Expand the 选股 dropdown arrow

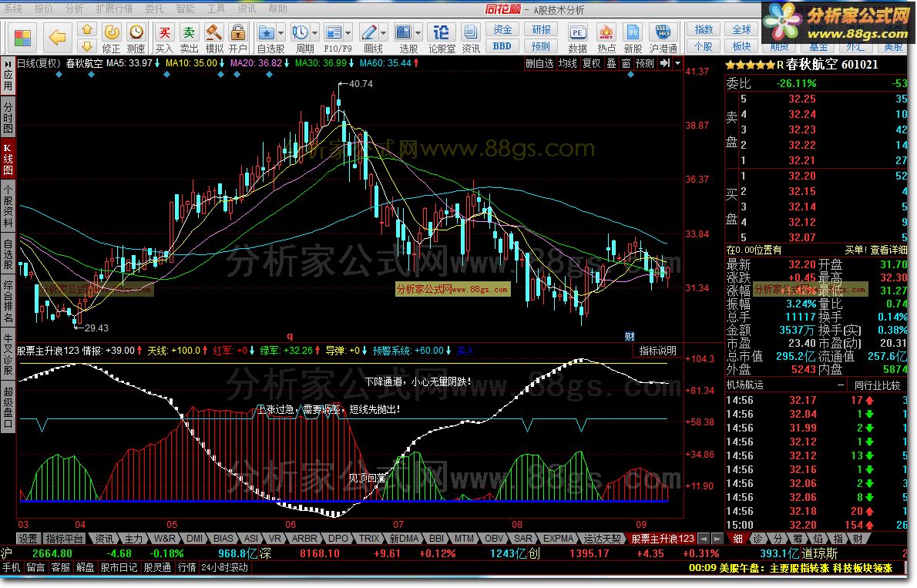coord(418,33)
